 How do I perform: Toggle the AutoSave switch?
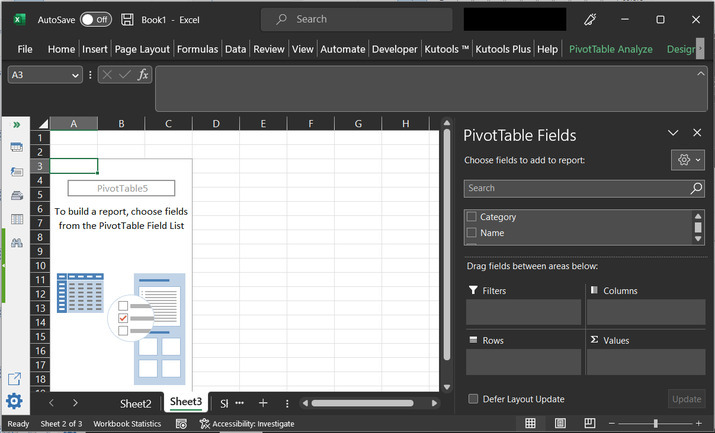96,19
